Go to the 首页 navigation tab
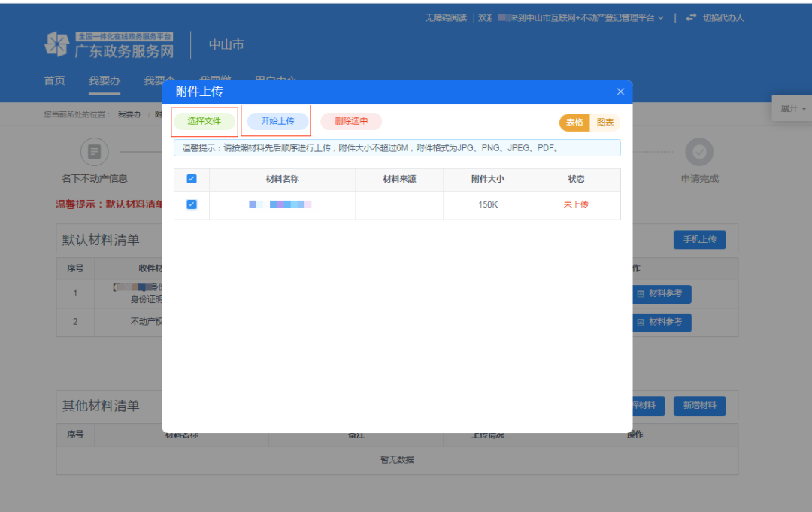Image resolution: width=812 pixels, height=512 pixels. (x=54, y=80)
